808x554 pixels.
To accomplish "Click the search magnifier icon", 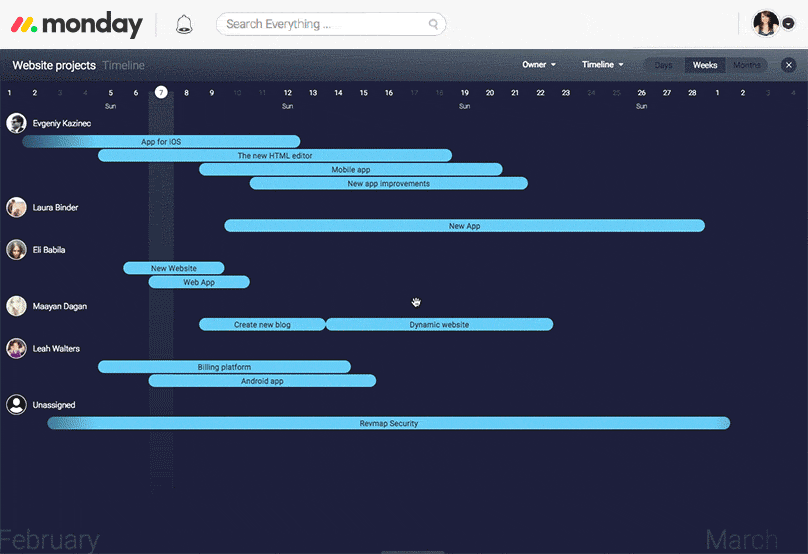I will click(x=433, y=24).
